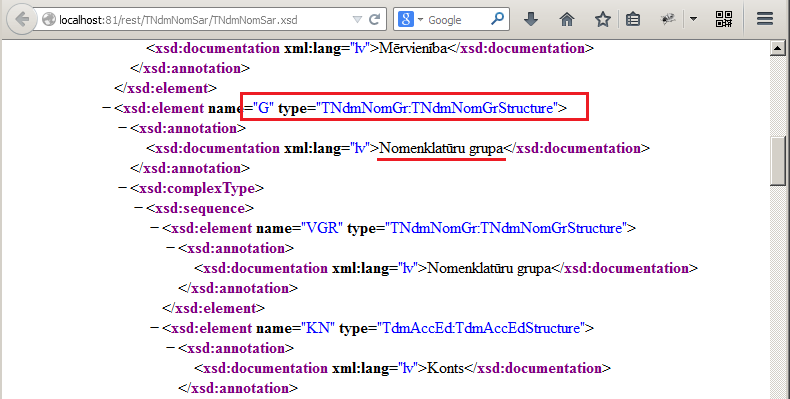Go to the home page icon
The image size is (790, 399).
tap(567, 20)
